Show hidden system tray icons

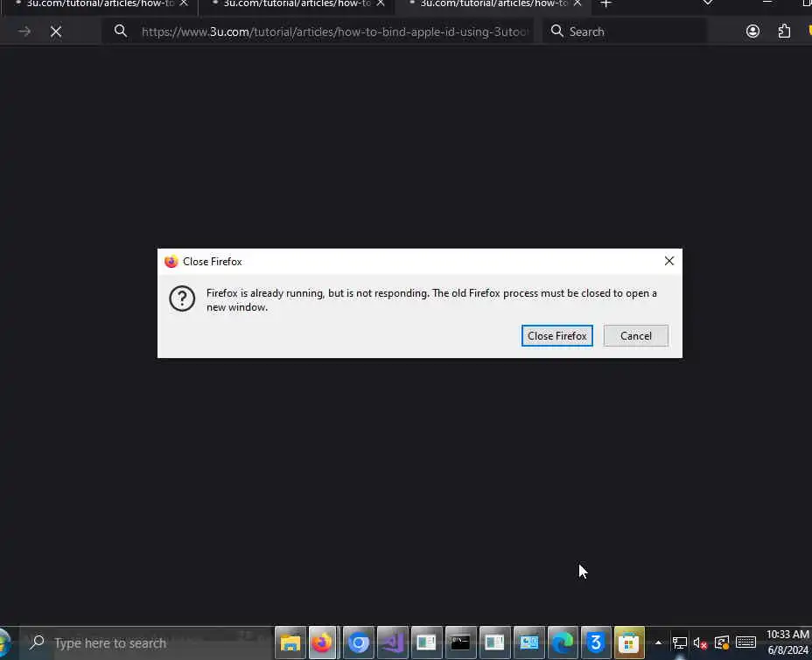658,642
